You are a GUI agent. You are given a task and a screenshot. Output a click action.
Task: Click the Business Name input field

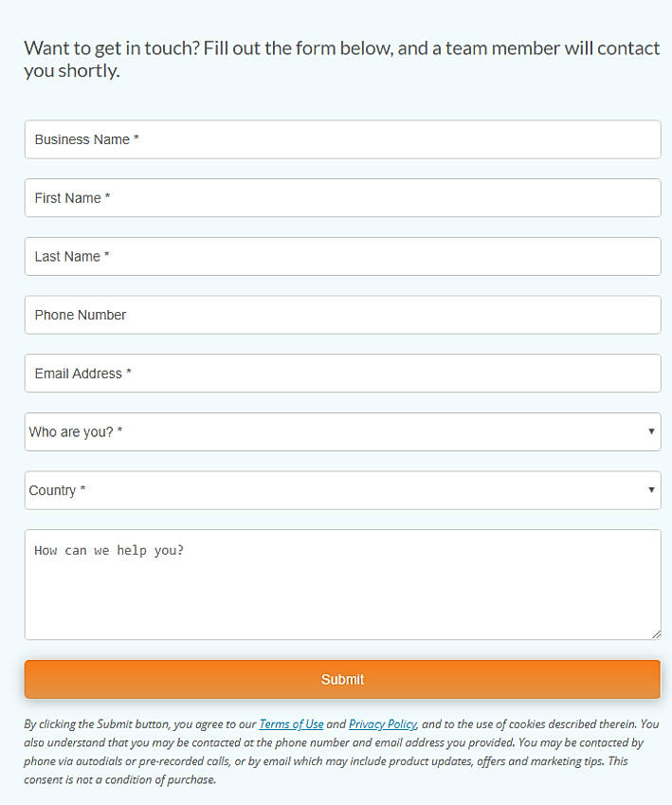pos(341,139)
